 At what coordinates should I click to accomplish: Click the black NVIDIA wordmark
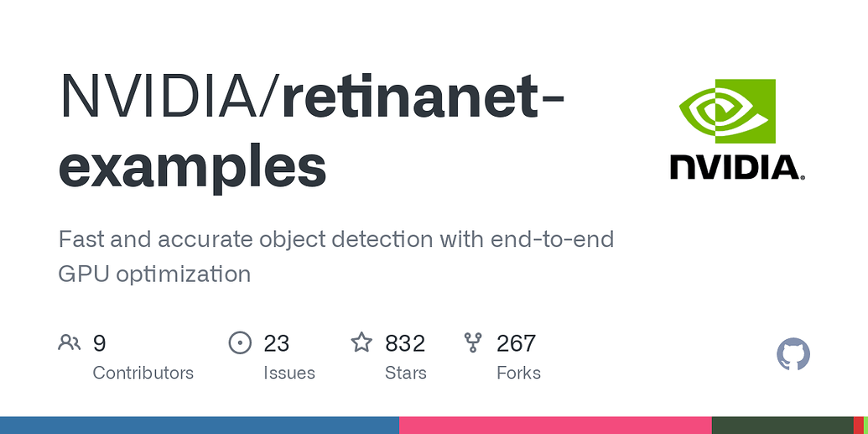click(737, 167)
